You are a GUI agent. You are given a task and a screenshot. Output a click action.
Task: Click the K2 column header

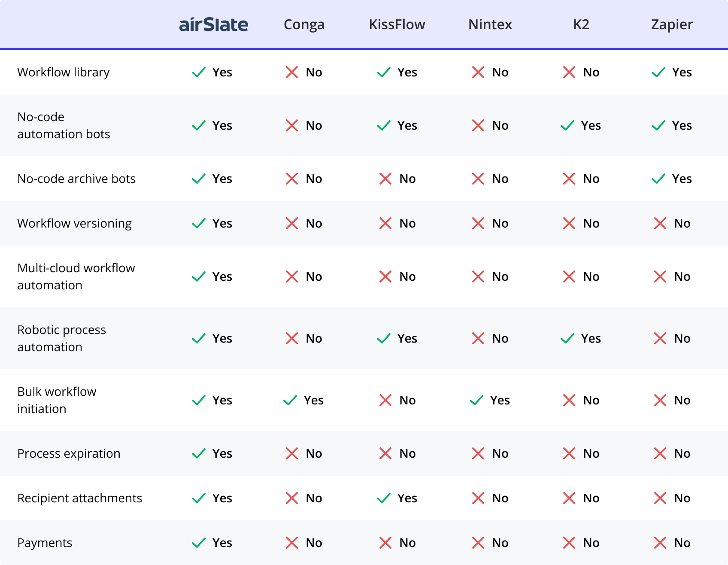coord(581,24)
